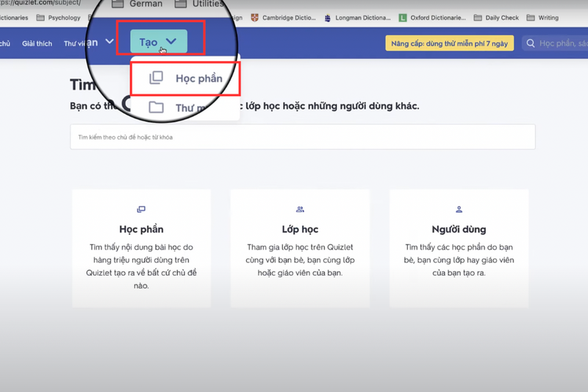
Task: Click the upgrade free 7-day trial button
Action: point(449,43)
